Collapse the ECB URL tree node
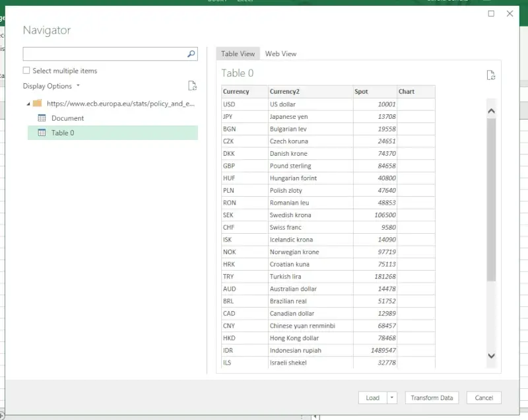Viewport: 528px width, 420px height. pyautogui.click(x=27, y=104)
